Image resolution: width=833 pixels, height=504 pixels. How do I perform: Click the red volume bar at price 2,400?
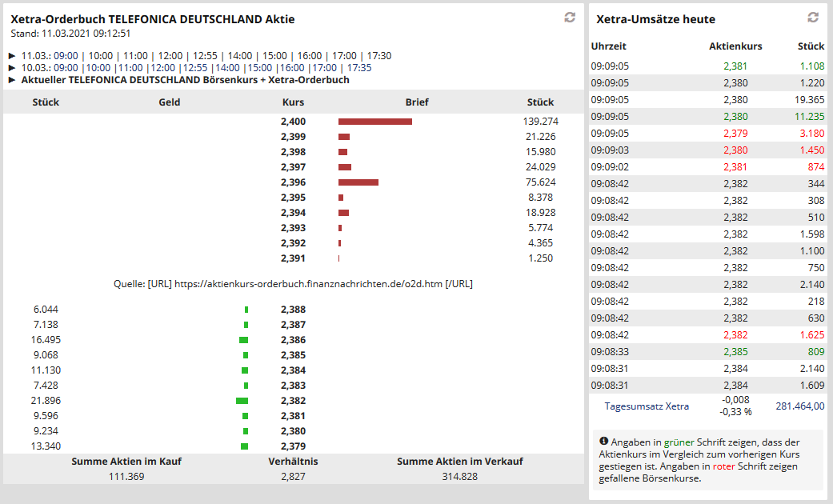tap(374, 122)
